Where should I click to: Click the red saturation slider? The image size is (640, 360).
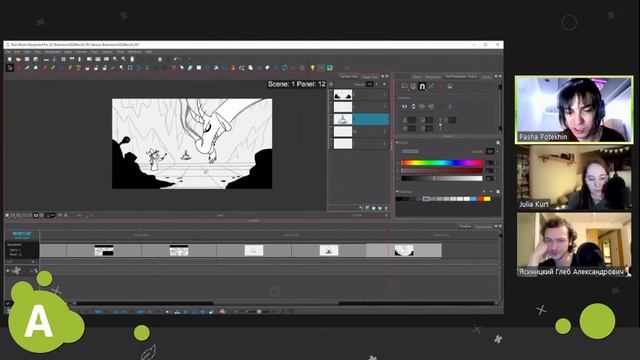click(442, 171)
